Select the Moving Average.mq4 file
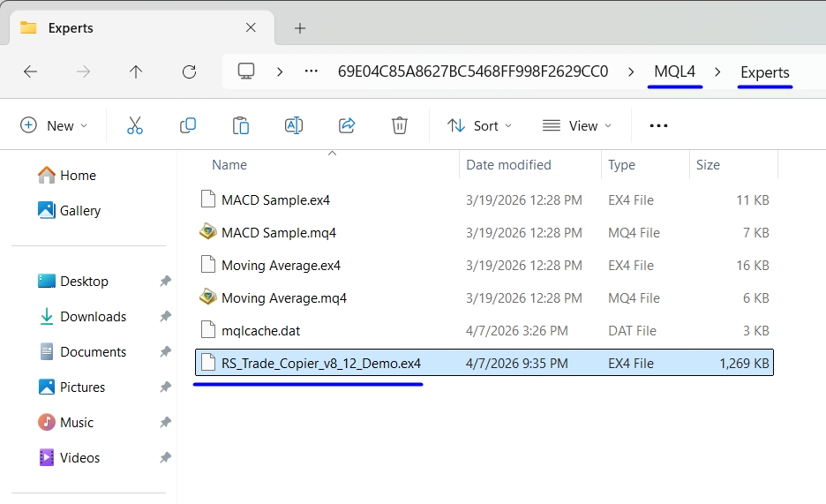Screen dimensions: 826x504 (484, 298)
